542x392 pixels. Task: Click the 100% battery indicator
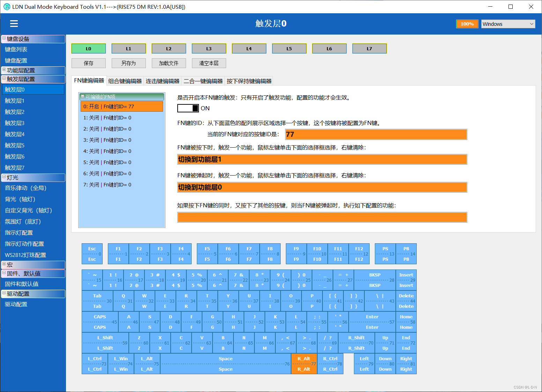467,24
